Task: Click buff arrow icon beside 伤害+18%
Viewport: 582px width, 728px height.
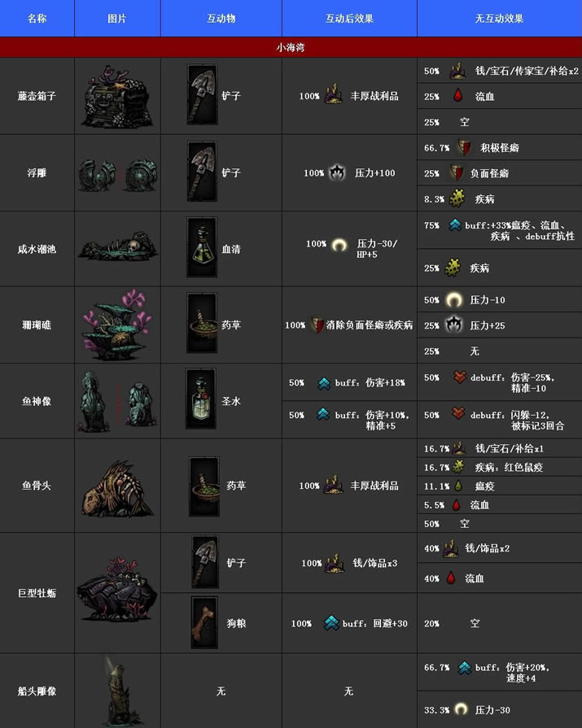Action: tap(324, 383)
